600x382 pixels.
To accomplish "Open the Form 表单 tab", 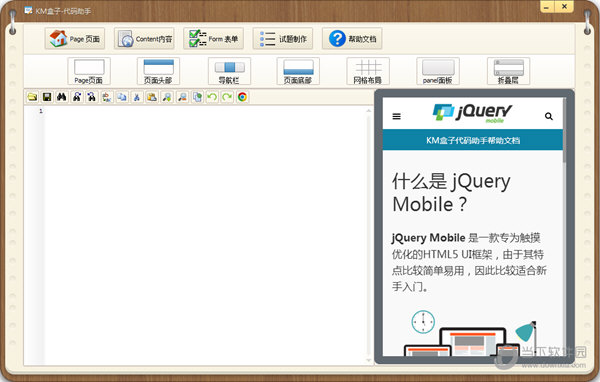I will tap(214, 38).
